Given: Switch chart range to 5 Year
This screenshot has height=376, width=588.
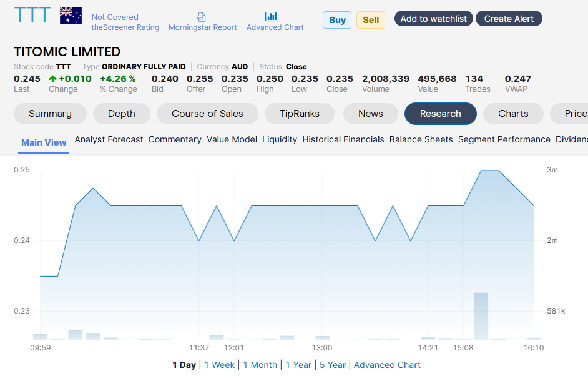Looking at the screenshot, I should click(x=333, y=365).
